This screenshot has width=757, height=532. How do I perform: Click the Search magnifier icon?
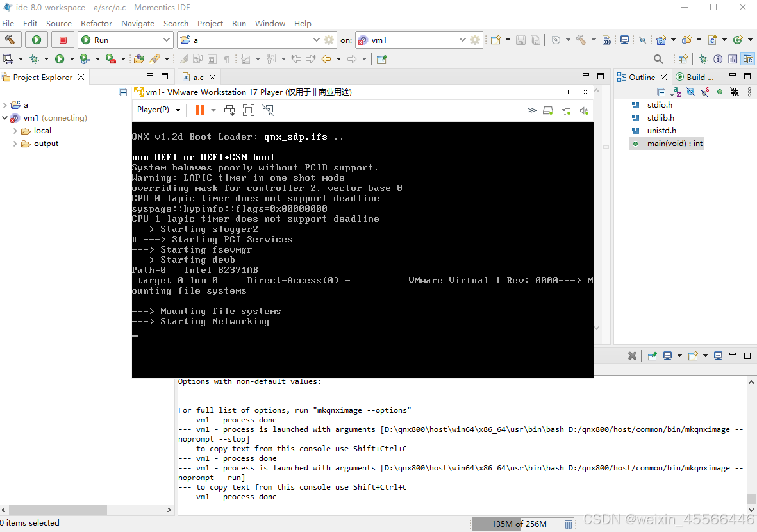pyautogui.click(x=658, y=59)
